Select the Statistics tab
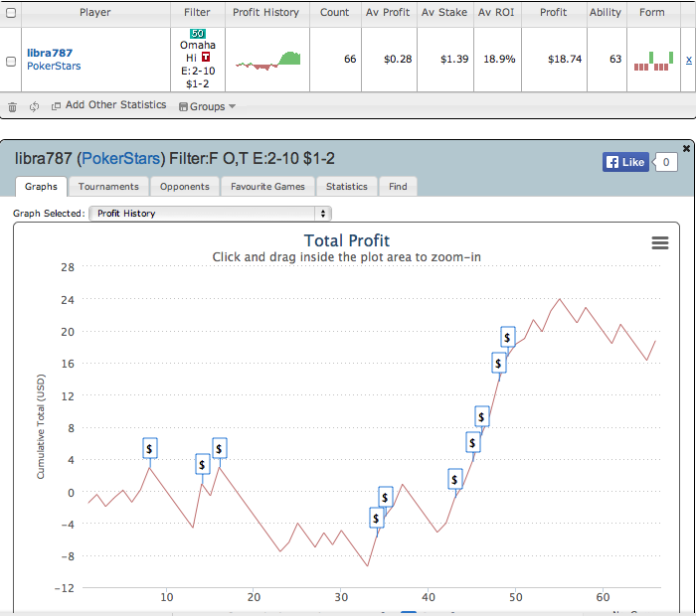Screen dimensions: 696x616 coord(346,186)
